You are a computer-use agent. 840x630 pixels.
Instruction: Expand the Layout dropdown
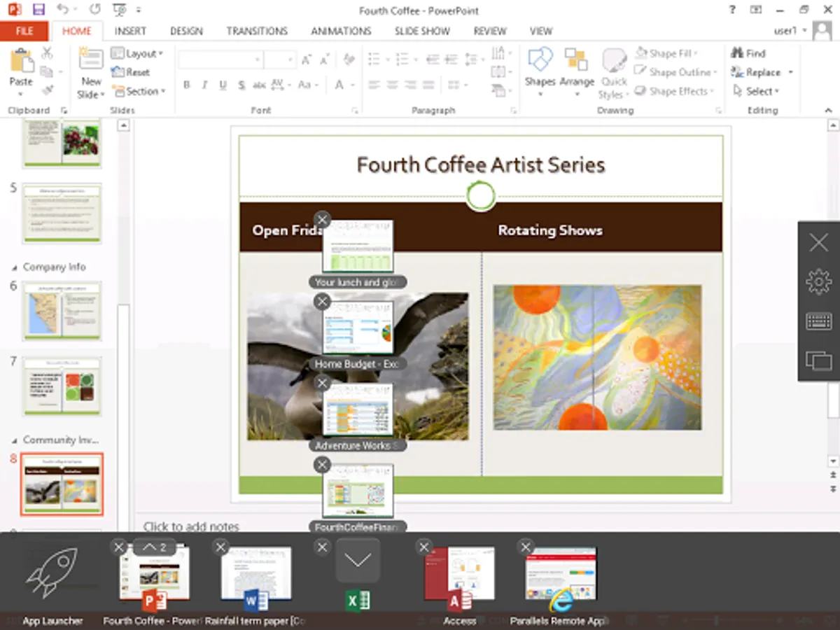[x=137, y=53]
